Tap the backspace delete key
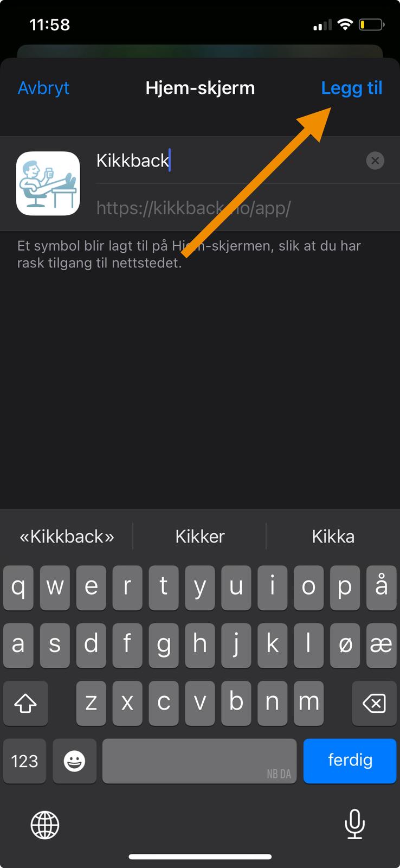400x868 pixels. coord(374,703)
